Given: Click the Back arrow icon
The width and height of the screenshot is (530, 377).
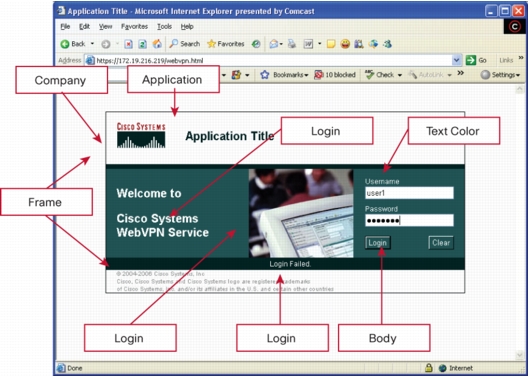Looking at the screenshot, I should [65, 44].
